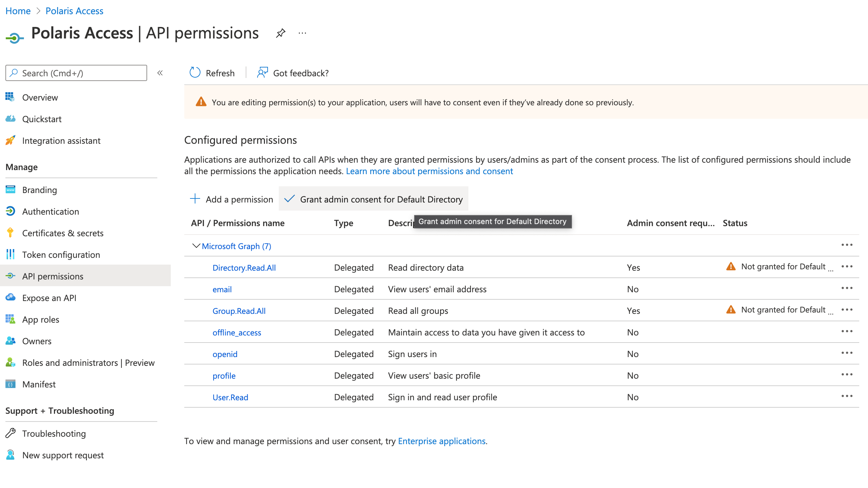The width and height of the screenshot is (868, 488).
Task: Click the Manifest icon
Action: [10, 384]
